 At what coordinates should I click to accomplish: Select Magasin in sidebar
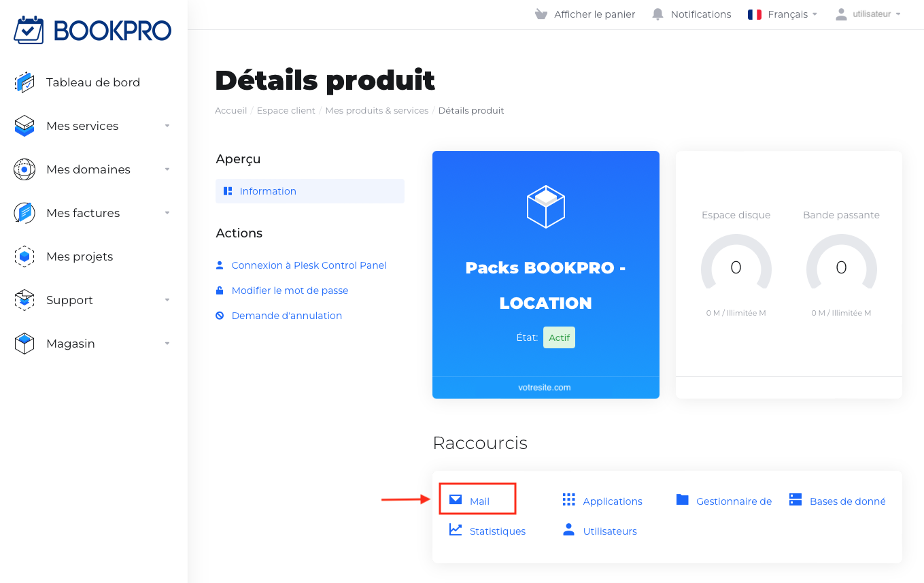click(x=71, y=344)
